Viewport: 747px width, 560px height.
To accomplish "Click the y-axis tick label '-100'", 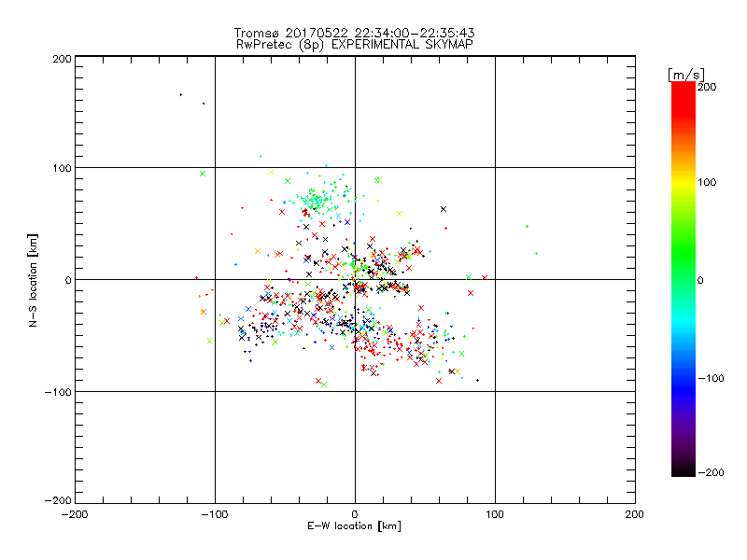I will tap(58, 391).
